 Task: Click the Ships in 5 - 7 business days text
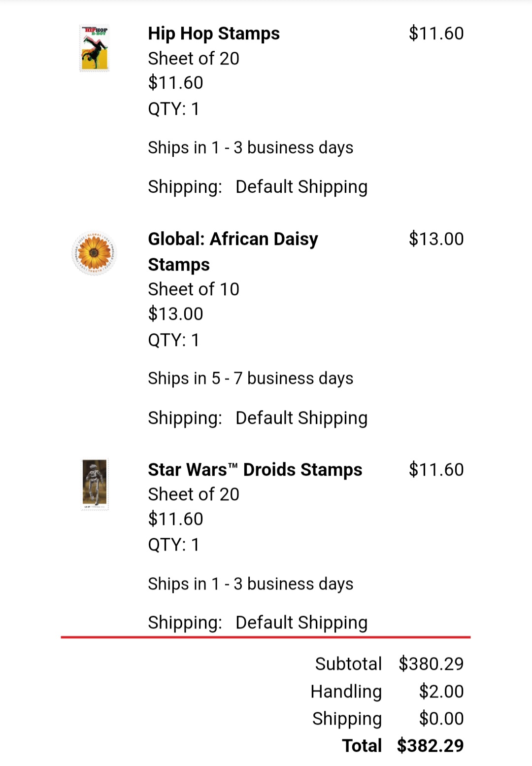click(x=251, y=379)
